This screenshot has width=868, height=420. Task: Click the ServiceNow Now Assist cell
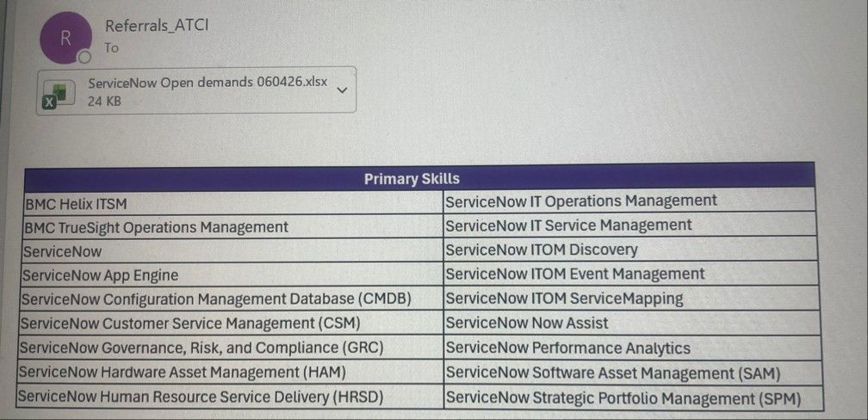click(632, 323)
